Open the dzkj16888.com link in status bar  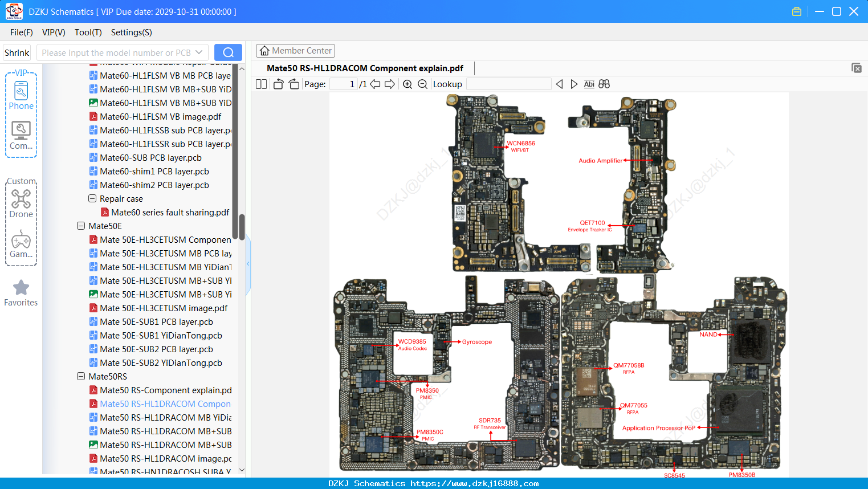[475, 483]
